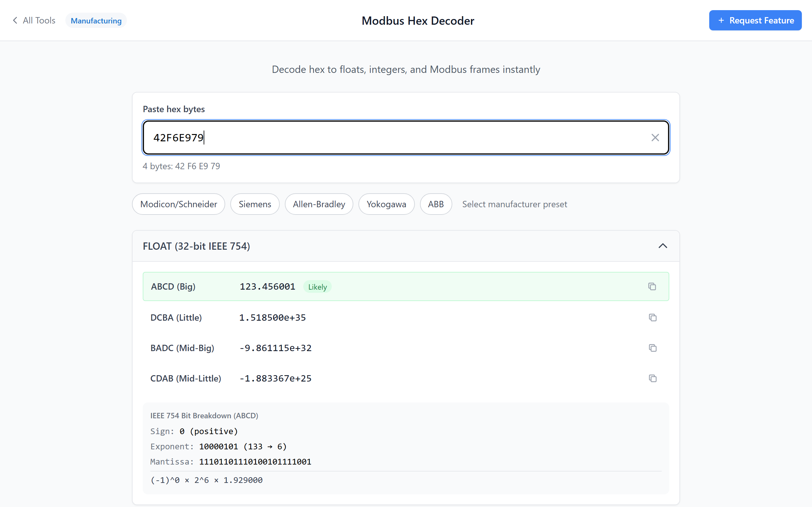Focus the Paste hex bytes input field
This screenshot has width=812, height=507.
coord(396,138)
